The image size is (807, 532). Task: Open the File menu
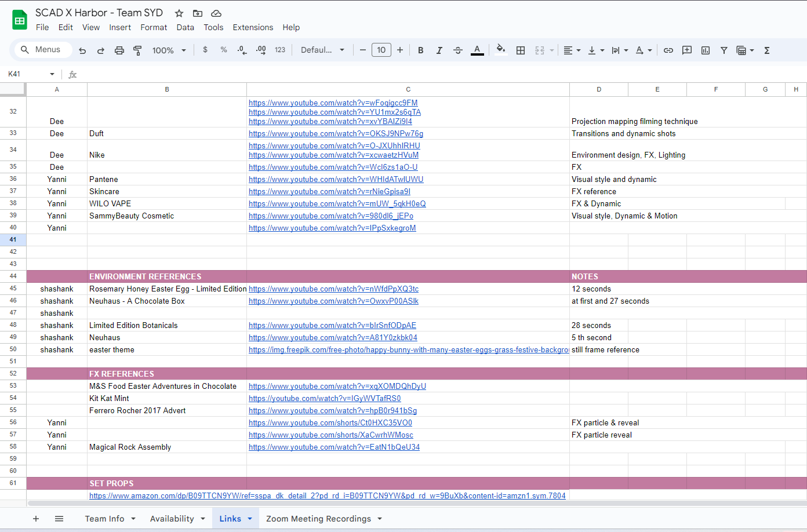[42, 27]
